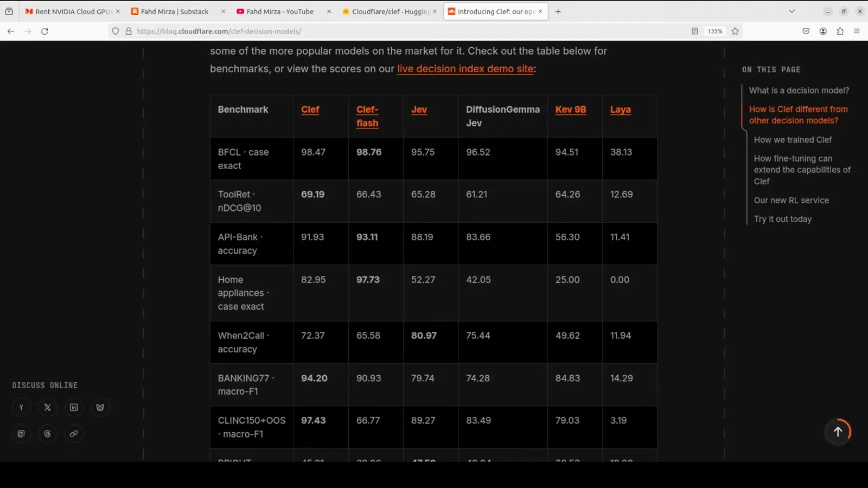Open the Clef column header link
The height and width of the screenshot is (488, 868).
coord(310,110)
